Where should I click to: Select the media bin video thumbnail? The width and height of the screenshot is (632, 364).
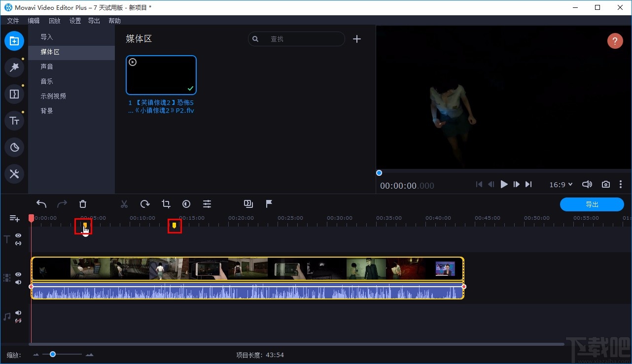[161, 75]
